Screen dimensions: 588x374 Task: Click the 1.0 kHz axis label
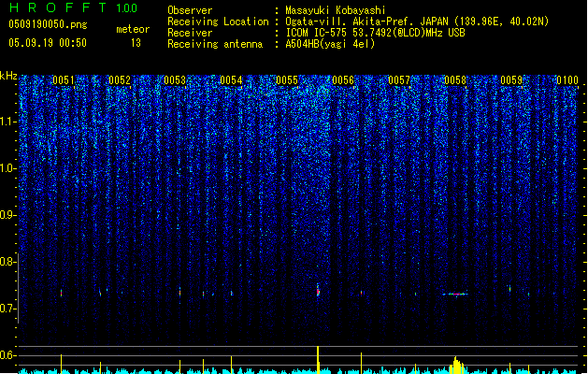click(7, 168)
